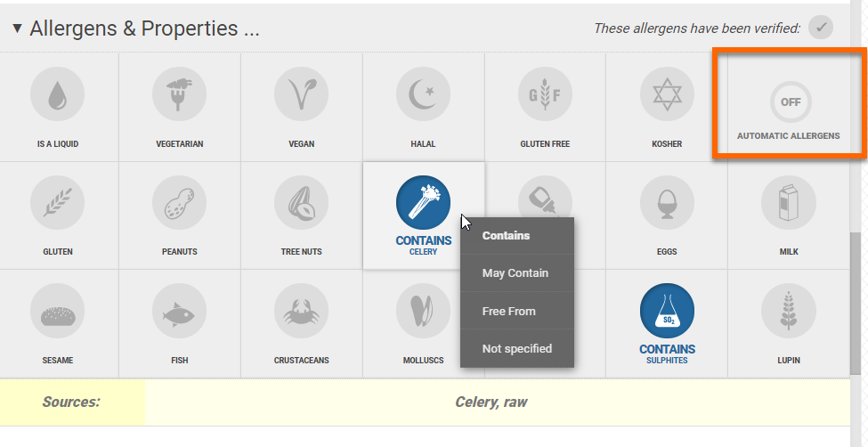Toggle the Halal property
This screenshot has width=868, height=447.
[x=423, y=94]
